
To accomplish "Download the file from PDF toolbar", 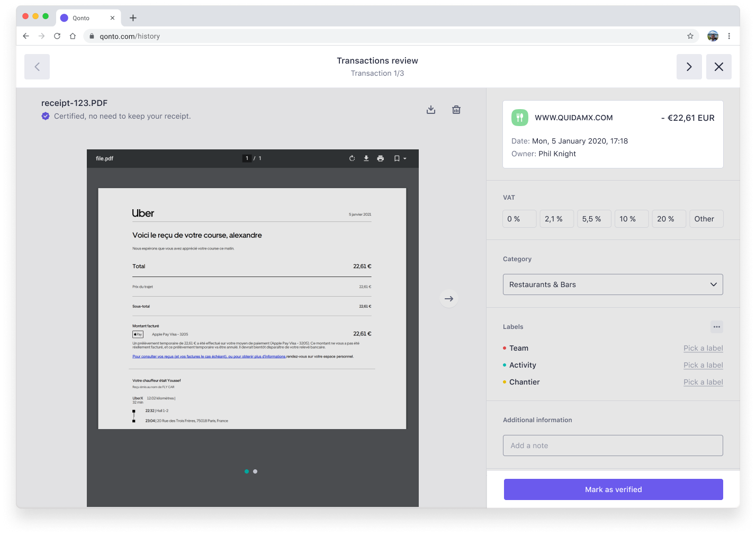I will 366,158.
